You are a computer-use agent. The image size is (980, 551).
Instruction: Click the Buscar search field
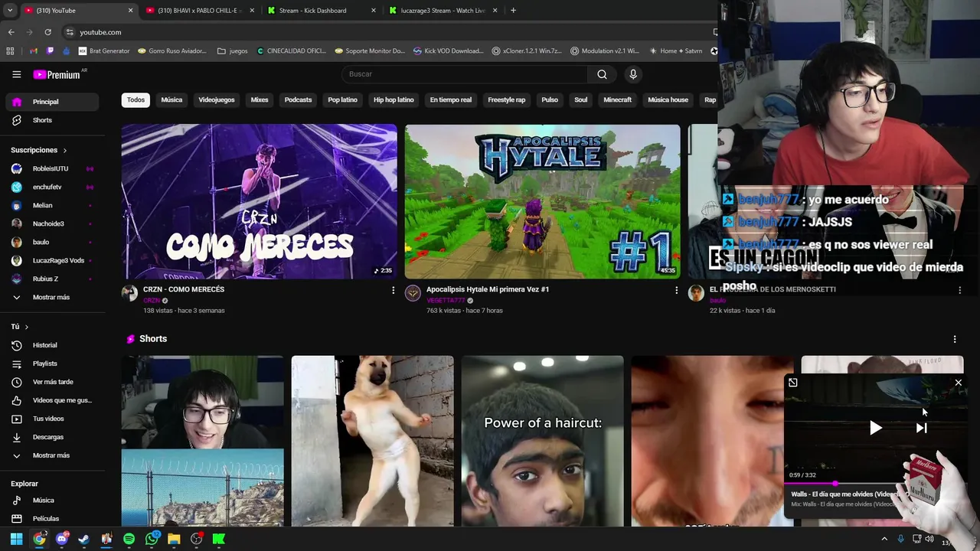[464, 74]
